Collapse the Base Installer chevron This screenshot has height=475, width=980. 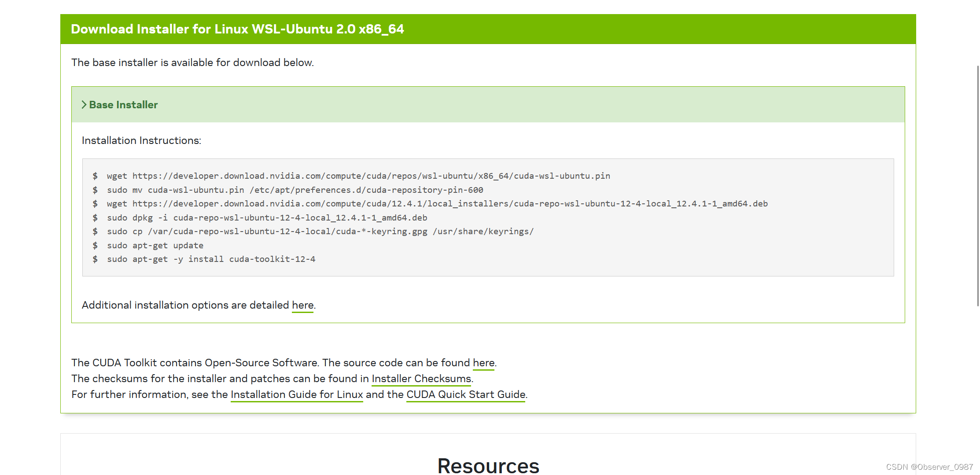84,105
